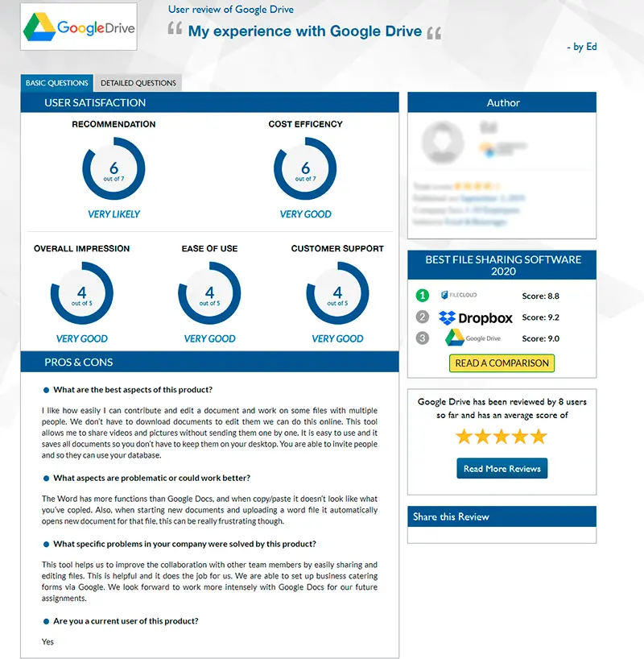Image resolution: width=644 pixels, height=659 pixels.
Task: Click the Customer Support score ring
Action: (338, 293)
